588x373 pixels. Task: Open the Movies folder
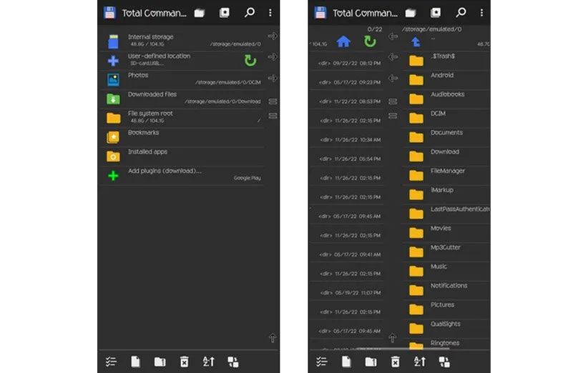click(441, 229)
